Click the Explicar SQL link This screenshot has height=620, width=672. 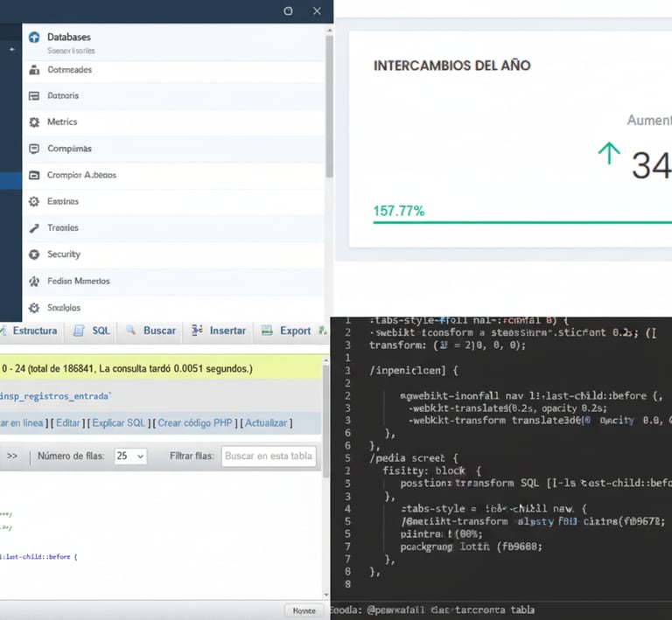[x=118, y=423]
